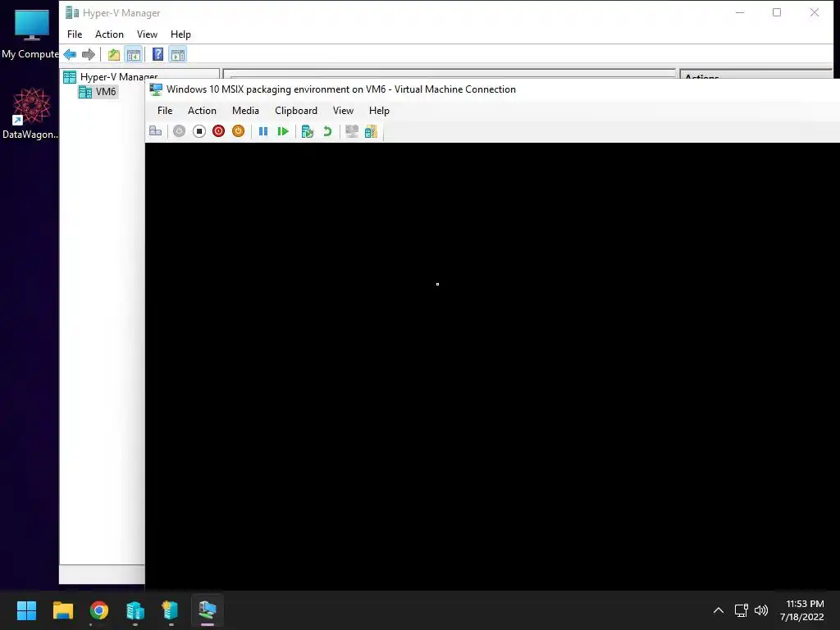Click Up one level icon in Hyper-V Manager

point(113,54)
